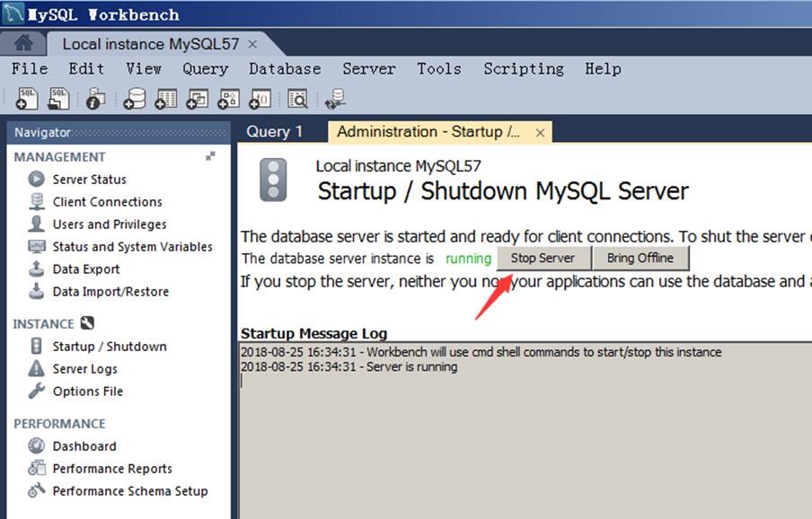
Task: Click the Data Export icon
Action: pos(36,268)
